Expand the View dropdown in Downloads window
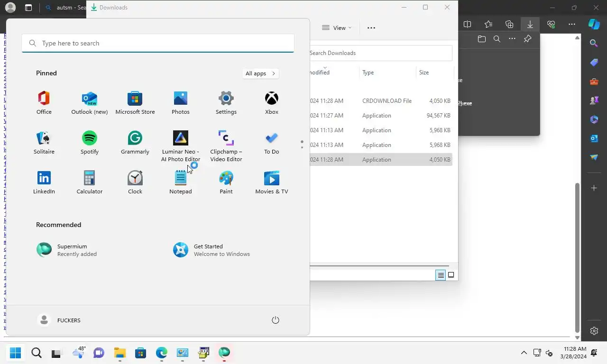The height and width of the screenshot is (364, 607). pyautogui.click(x=337, y=28)
